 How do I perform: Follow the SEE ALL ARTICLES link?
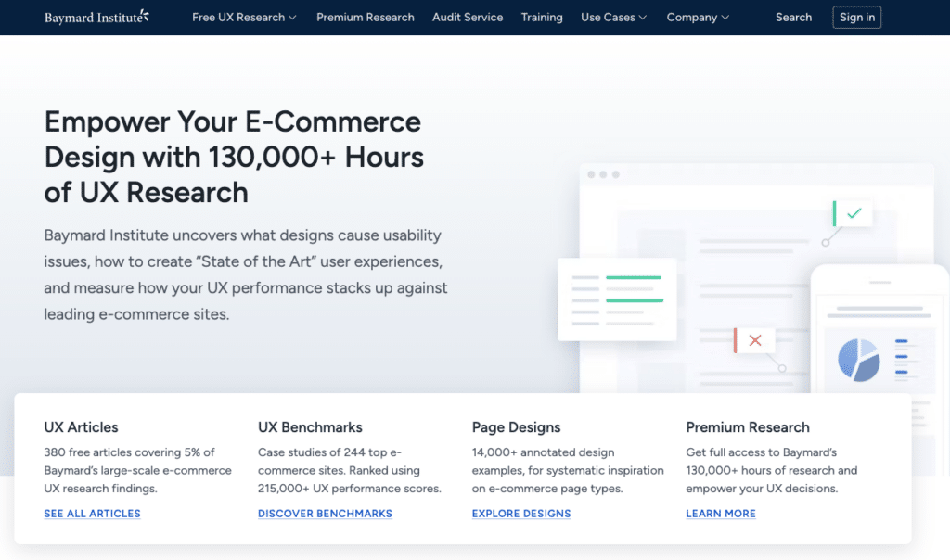(92, 514)
